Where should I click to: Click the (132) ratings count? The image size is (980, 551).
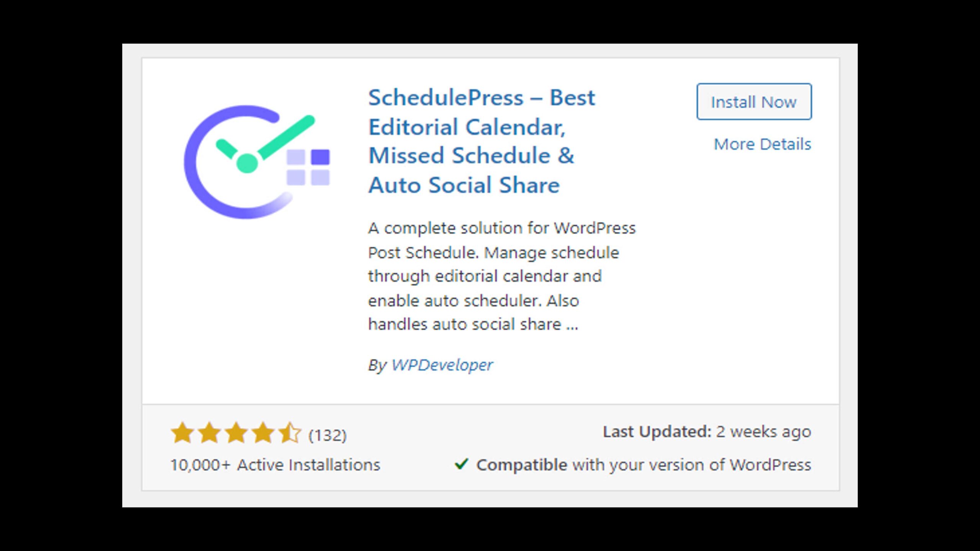pyautogui.click(x=327, y=435)
